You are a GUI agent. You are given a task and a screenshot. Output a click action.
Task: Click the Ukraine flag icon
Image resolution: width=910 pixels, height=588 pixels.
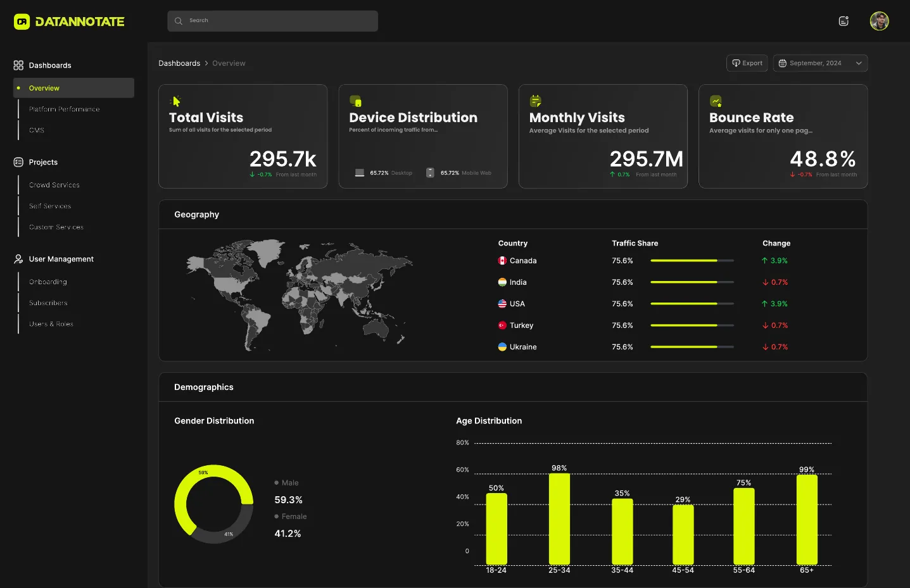tap(502, 347)
